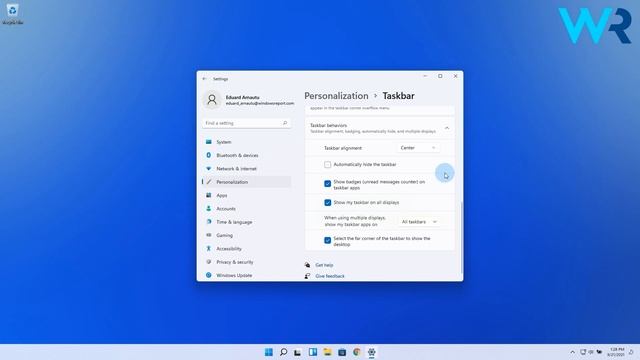The height and width of the screenshot is (360, 640).
Task: Go to Network & internet settings
Action: pos(246,169)
